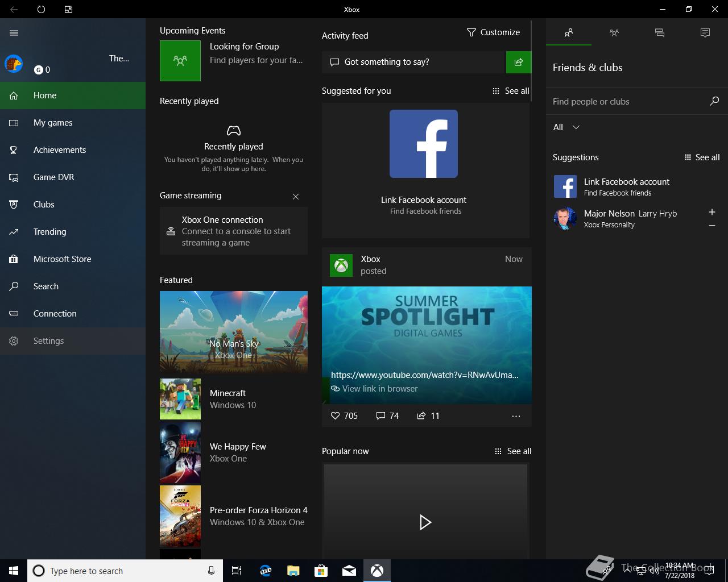Click taskbar search box
728x582 pixels.
point(125,571)
